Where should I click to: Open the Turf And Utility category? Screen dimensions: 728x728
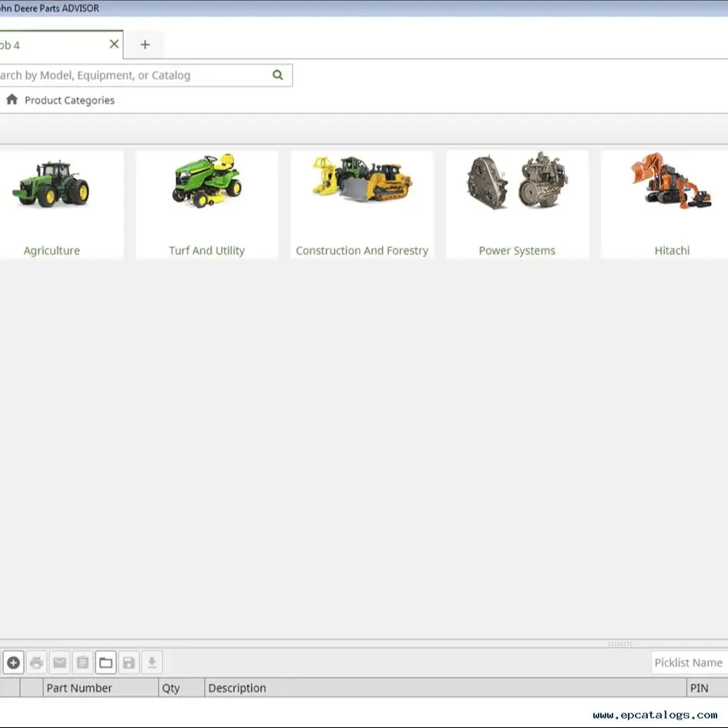(x=207, y=204)
